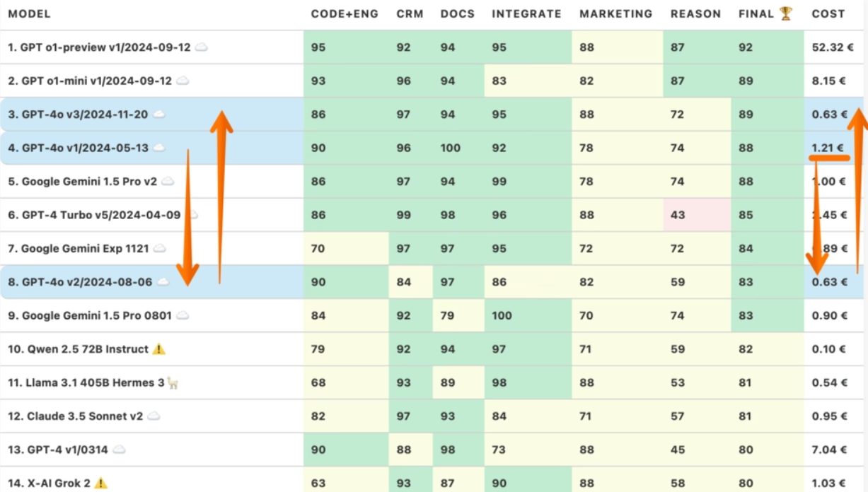The width and height of the screenshot is (868, 492).
Task: Click cloud icon beside GPT o1-preview
Action: [x=202, y=47]
